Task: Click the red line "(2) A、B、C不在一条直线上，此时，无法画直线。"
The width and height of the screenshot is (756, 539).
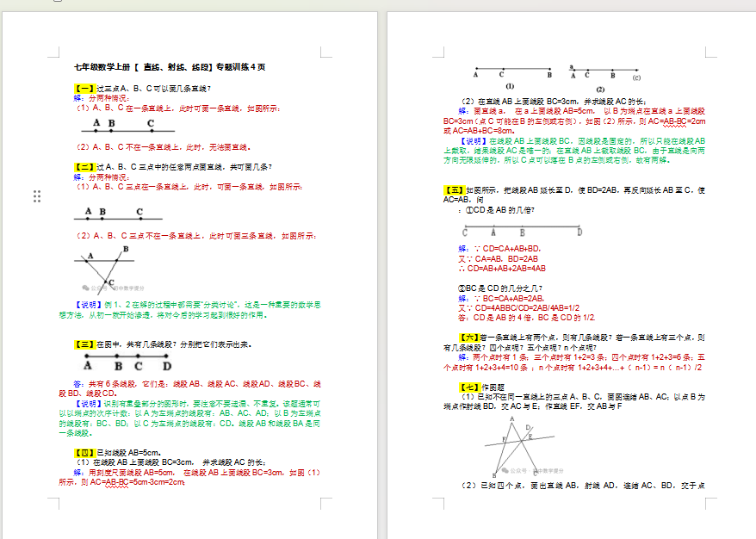Action: pyautogui.click(x=164, y=147)
